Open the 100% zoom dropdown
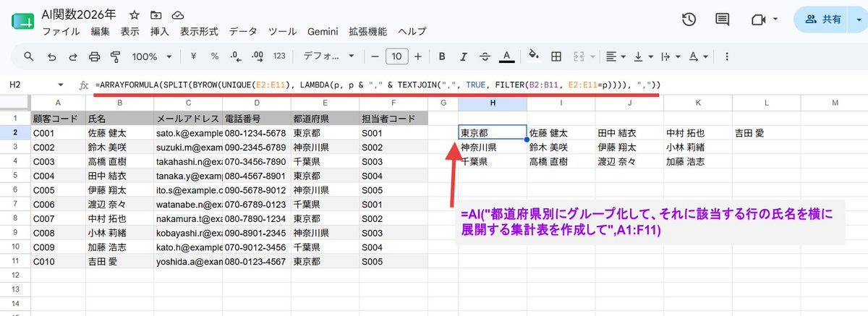 pyautogui.click(x=150, y=56)
